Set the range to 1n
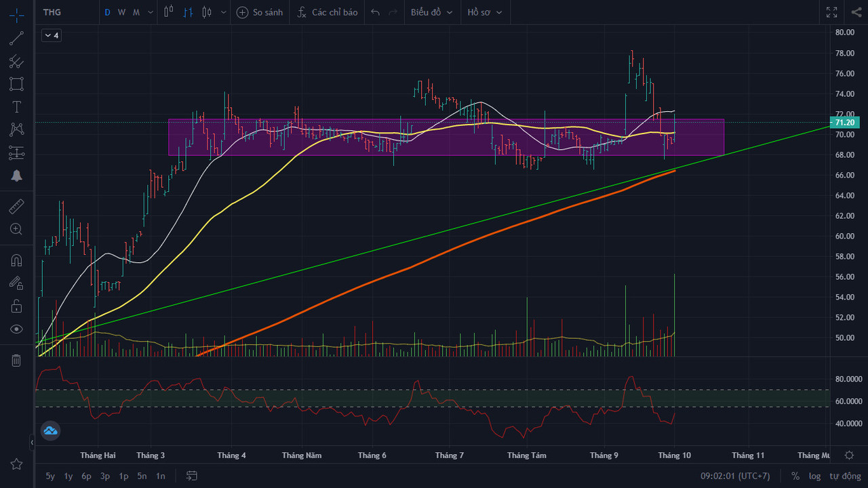The height and width of the screenshot is (488, 868). click(160, 476)
